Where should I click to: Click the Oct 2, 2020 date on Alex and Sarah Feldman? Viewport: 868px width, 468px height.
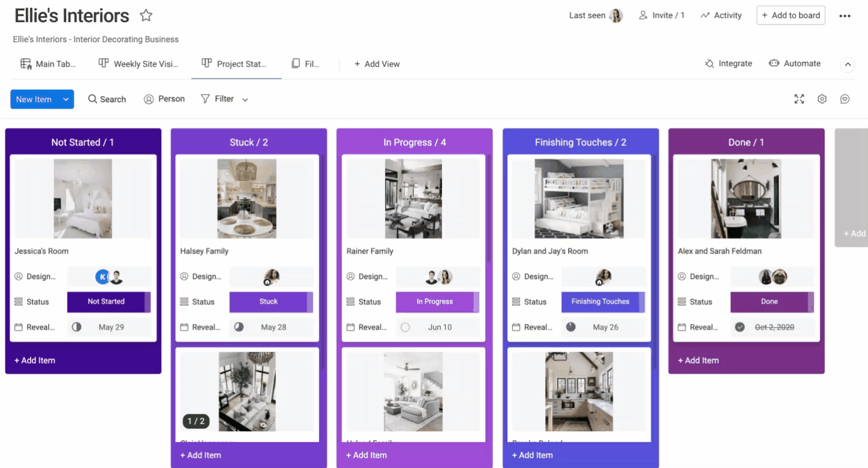coord(774,327)
